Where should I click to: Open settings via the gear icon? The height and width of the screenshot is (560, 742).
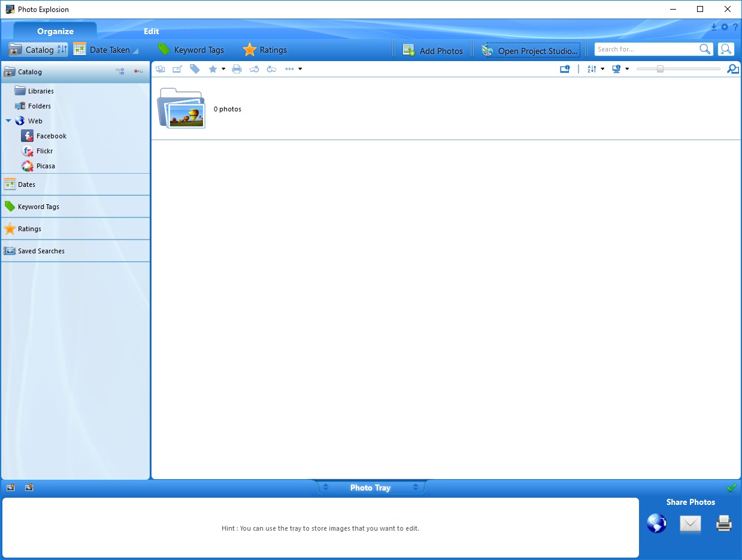(x=725, y=27)
